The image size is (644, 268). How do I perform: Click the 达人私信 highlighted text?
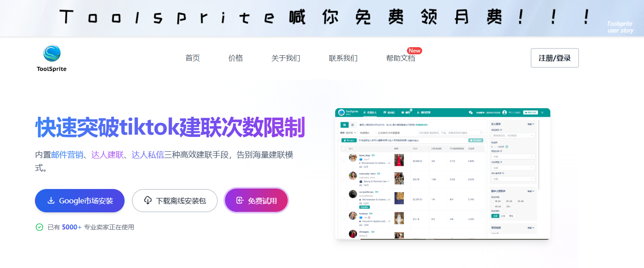[x=148, y=155]
